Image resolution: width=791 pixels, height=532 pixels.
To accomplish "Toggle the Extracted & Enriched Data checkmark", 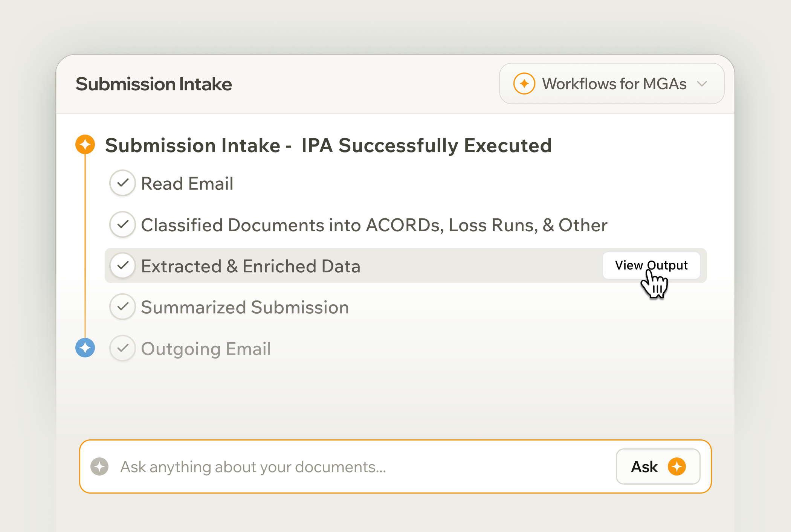I will [122, 265].
